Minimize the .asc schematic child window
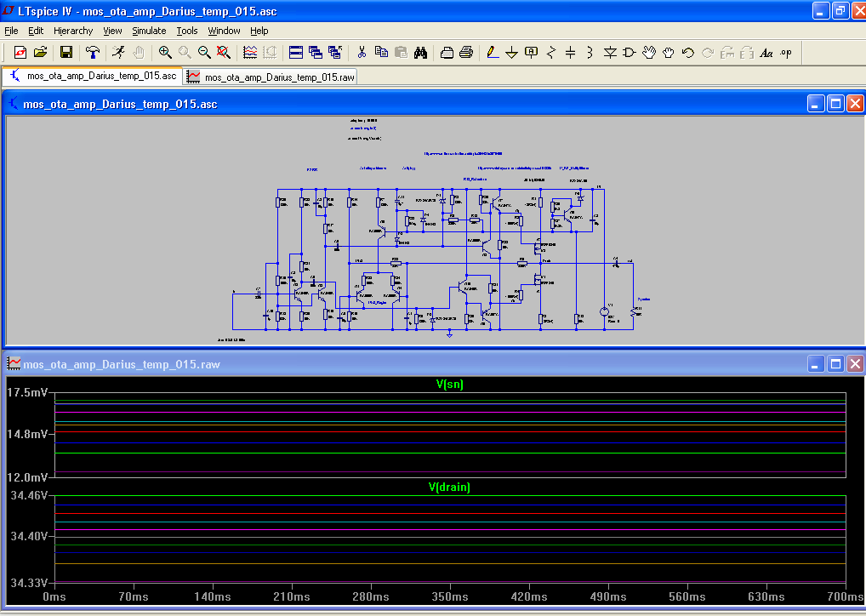 tap(816, 104)
